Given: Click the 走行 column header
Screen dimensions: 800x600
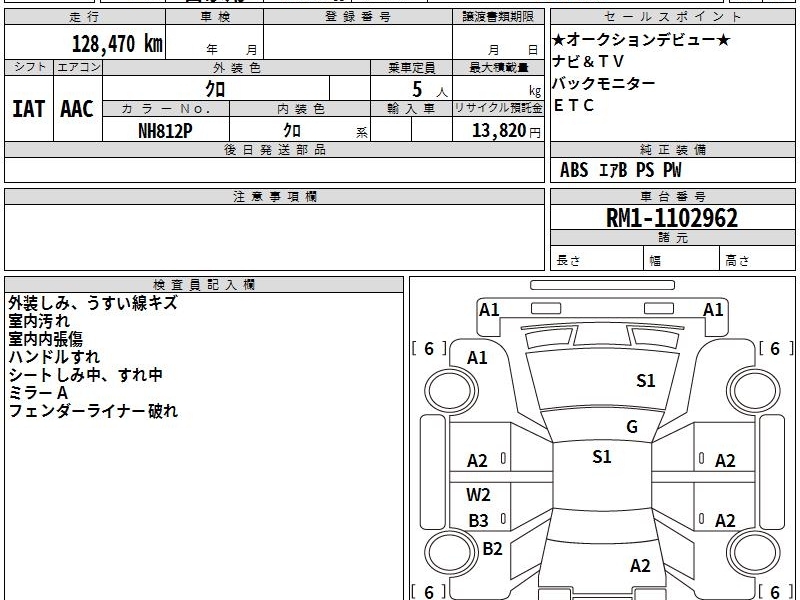Looking at the screenshot, I should (x=85, y=17).
